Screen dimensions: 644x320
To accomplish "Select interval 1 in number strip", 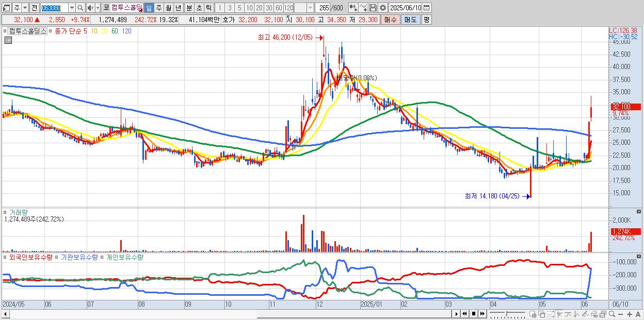I will tap(219, 8).
